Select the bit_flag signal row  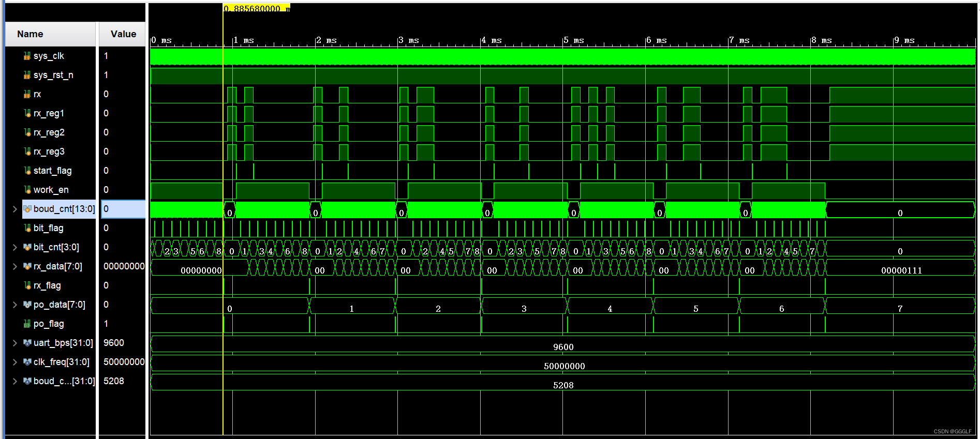(48, 228)
